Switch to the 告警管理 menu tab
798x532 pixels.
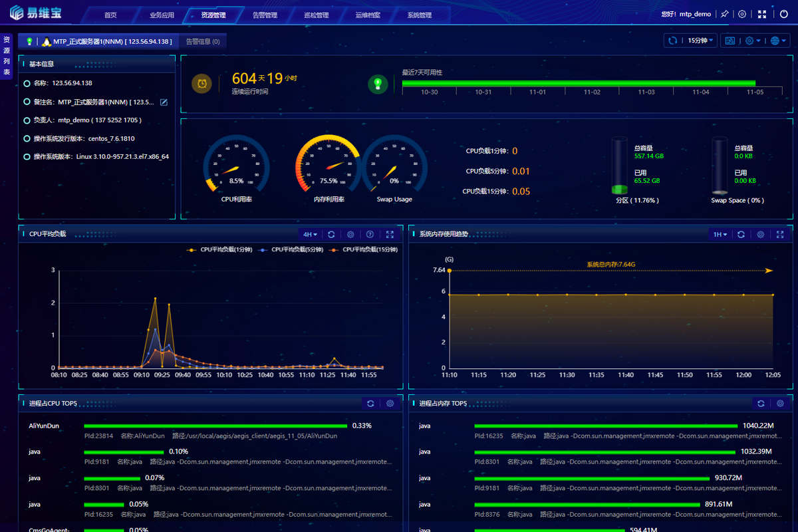[x=265, y=15]
